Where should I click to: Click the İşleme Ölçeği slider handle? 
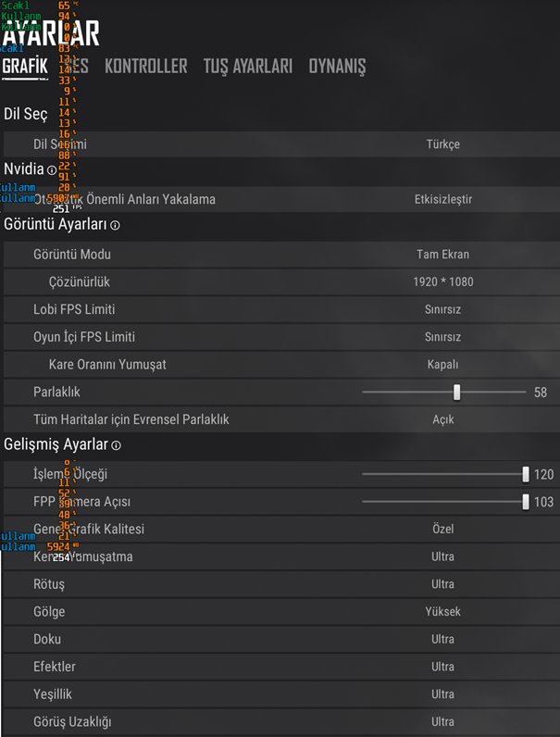point(526,475)
